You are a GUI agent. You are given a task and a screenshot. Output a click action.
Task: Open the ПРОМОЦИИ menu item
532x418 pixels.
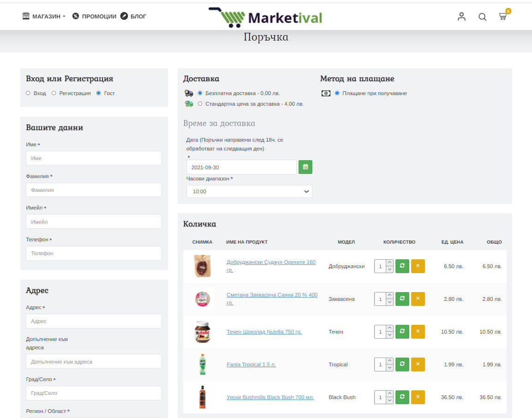coord(94,16)
